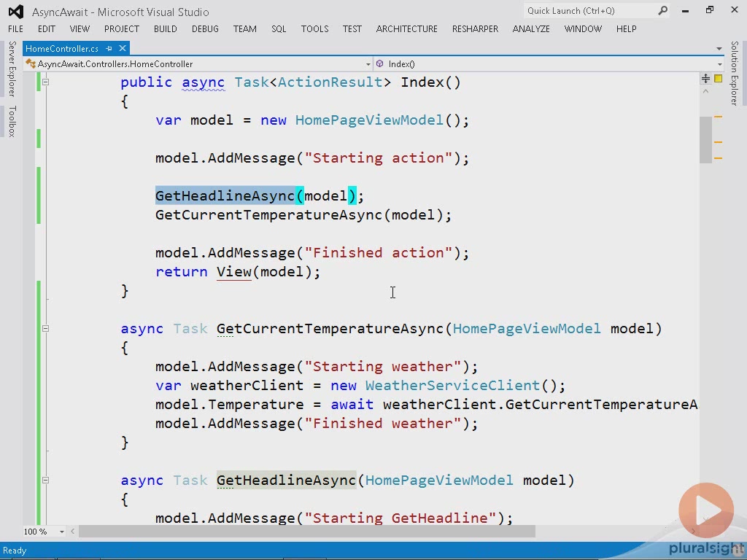Click the horizontal scrollbar left arrow
Viewport: 747px width, 560px height.
pyautogui.click(x=72, y=532)
